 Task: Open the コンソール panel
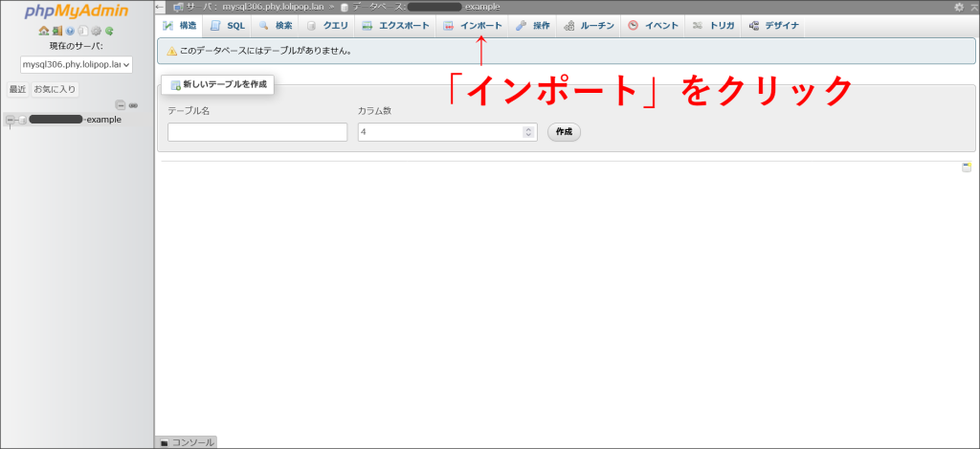[x=187, y=442]
